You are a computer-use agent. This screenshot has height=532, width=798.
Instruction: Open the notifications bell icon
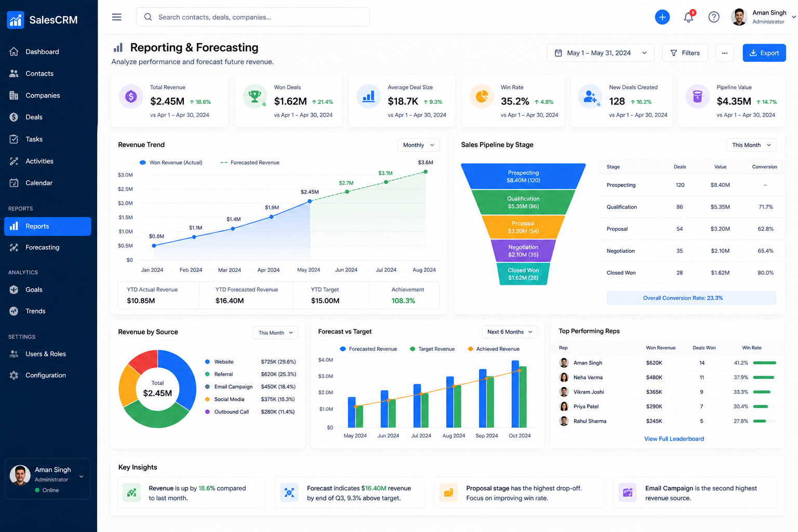688,17
